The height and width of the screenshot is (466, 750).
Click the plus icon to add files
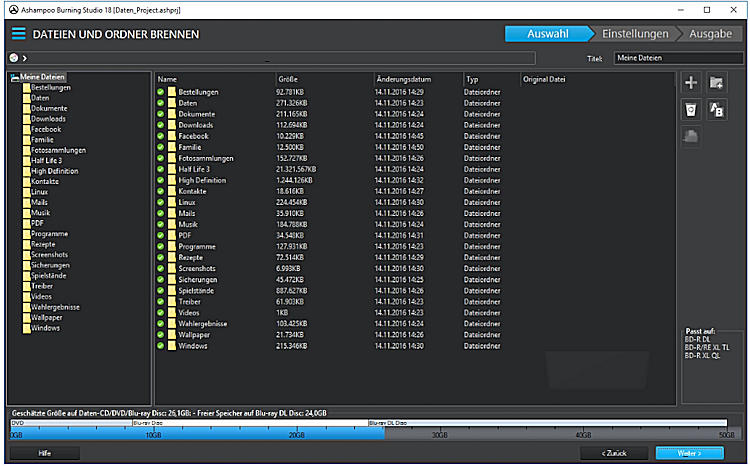tap(690, 83)
